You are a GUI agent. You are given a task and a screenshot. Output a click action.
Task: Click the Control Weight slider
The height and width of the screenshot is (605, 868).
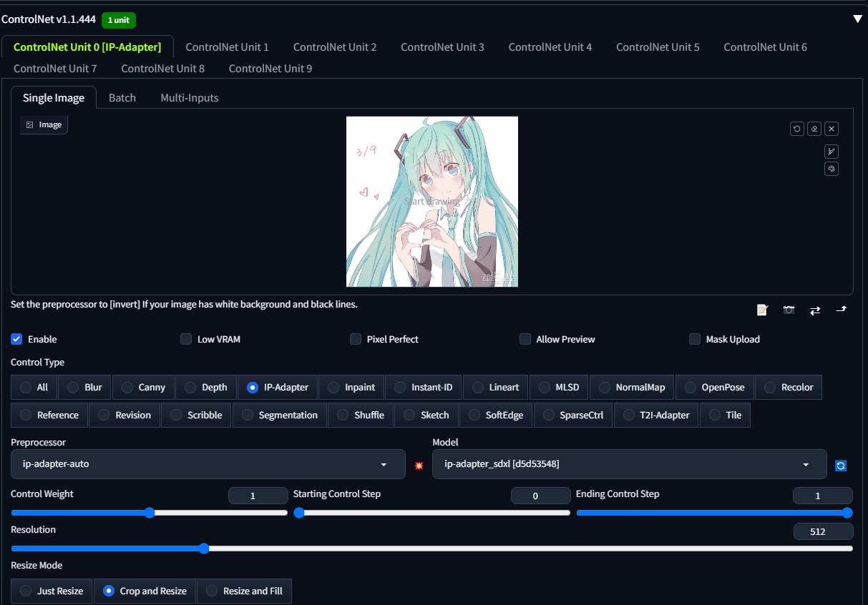(x=149, y=513)
